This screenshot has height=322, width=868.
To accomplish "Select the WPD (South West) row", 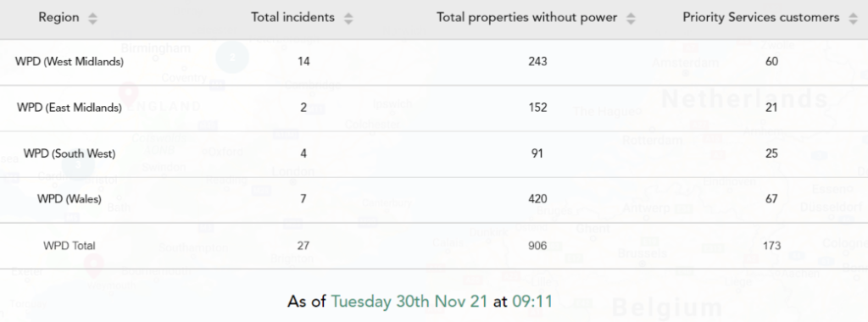I will click(x=434, y=154).
